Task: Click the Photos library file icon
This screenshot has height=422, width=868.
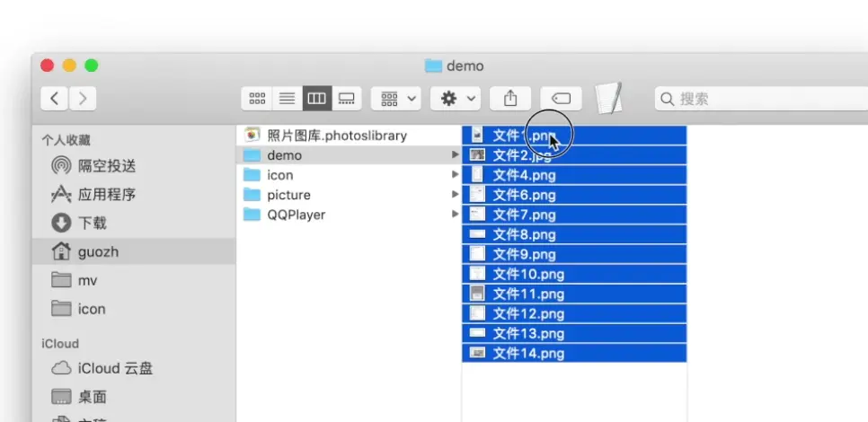Action: pos(252,135)
